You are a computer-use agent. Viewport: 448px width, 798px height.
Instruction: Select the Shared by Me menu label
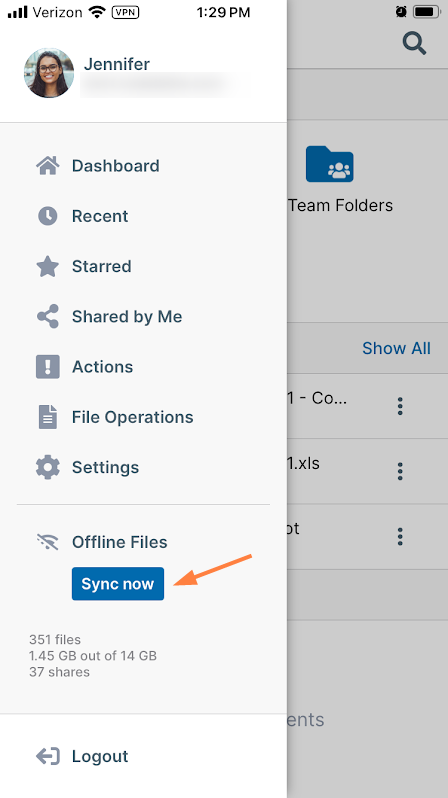(127, 317)
